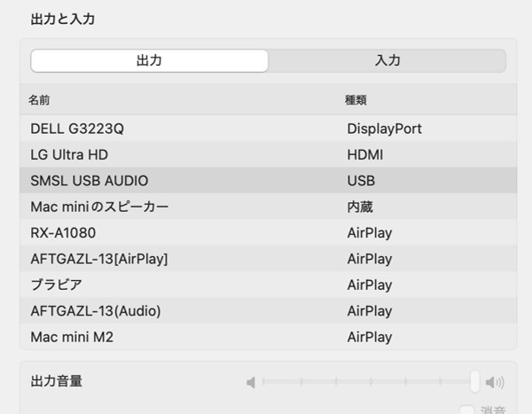532x414 pixels.
Task: Toggle the 消音 mute checkbox
Action: tap(466, 410)
